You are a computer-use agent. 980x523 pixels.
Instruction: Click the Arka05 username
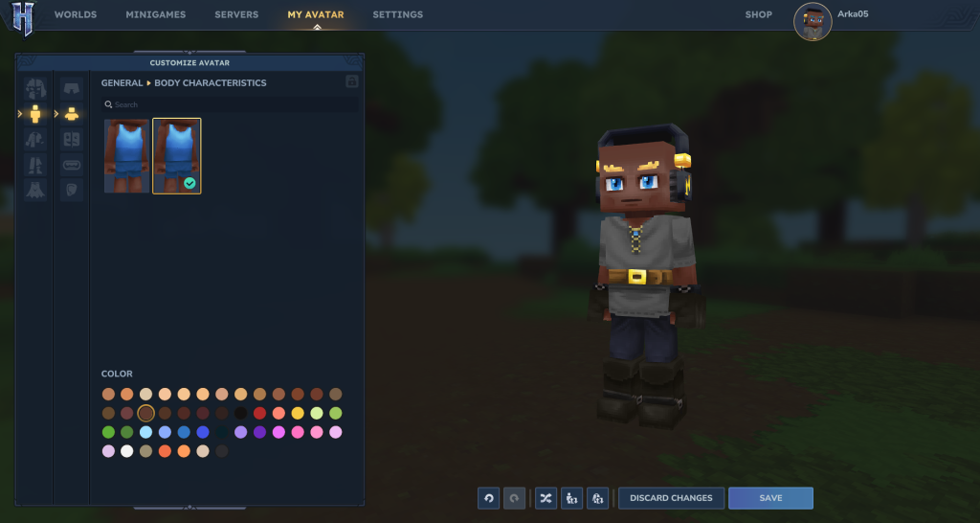tap(853, 13)
